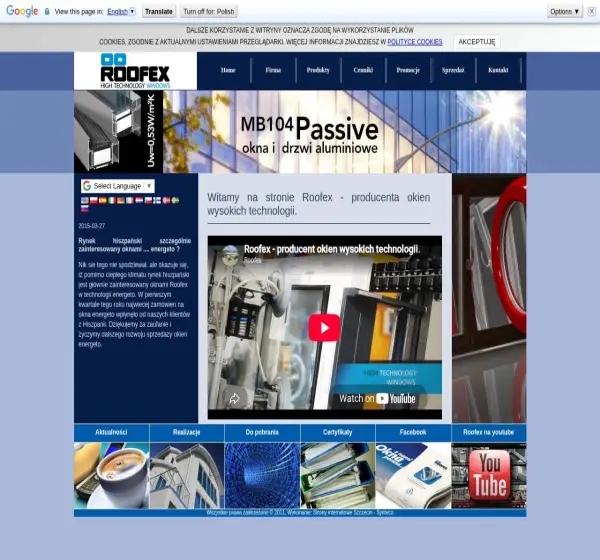
Task: Click the lock icon in translate bar
Action: point(47,11)
